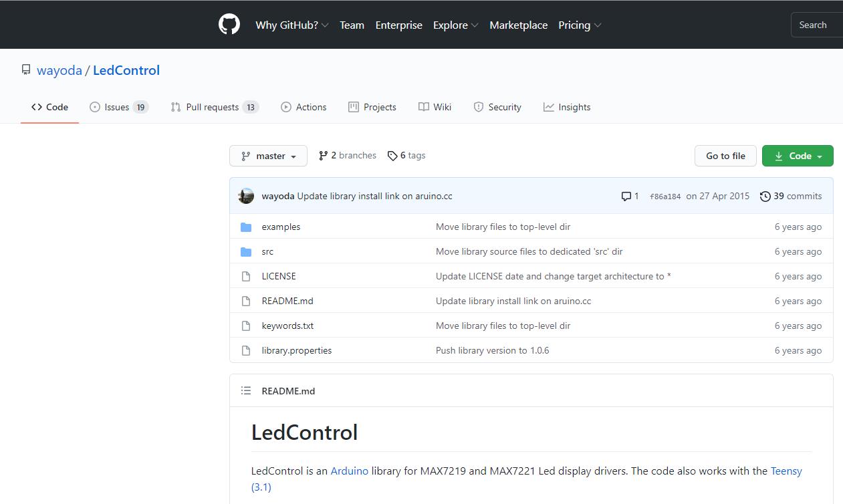The image size is (843, 504).
Task: Click the Issues count badge 19
Action: [x=140, y=107]
